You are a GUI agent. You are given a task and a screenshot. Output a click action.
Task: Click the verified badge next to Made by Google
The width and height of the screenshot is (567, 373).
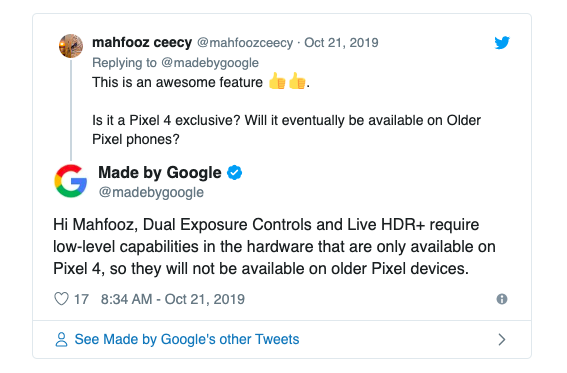pyautogui.click(x=234, y=172)
